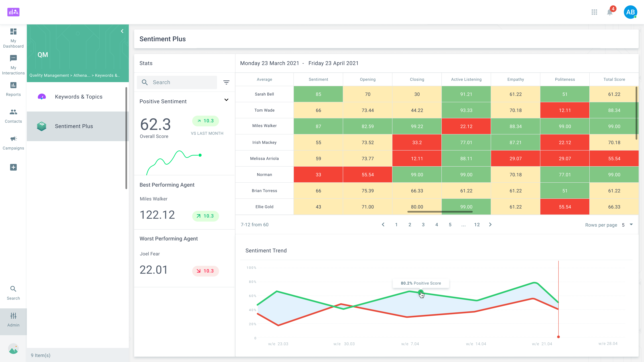
Task: Click the magnifier in Stats search box
Action: coord(145,82)
